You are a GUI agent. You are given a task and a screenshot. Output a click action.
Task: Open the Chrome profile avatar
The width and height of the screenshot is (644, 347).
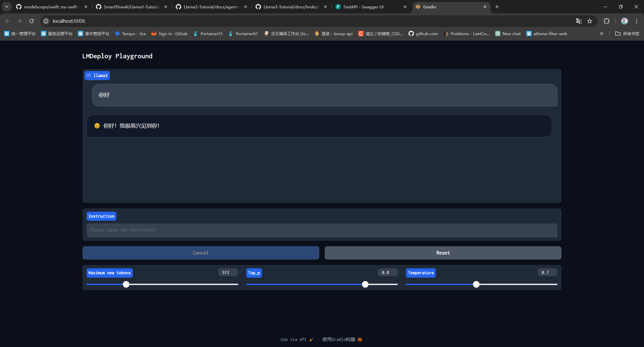[x=625, y=21]
